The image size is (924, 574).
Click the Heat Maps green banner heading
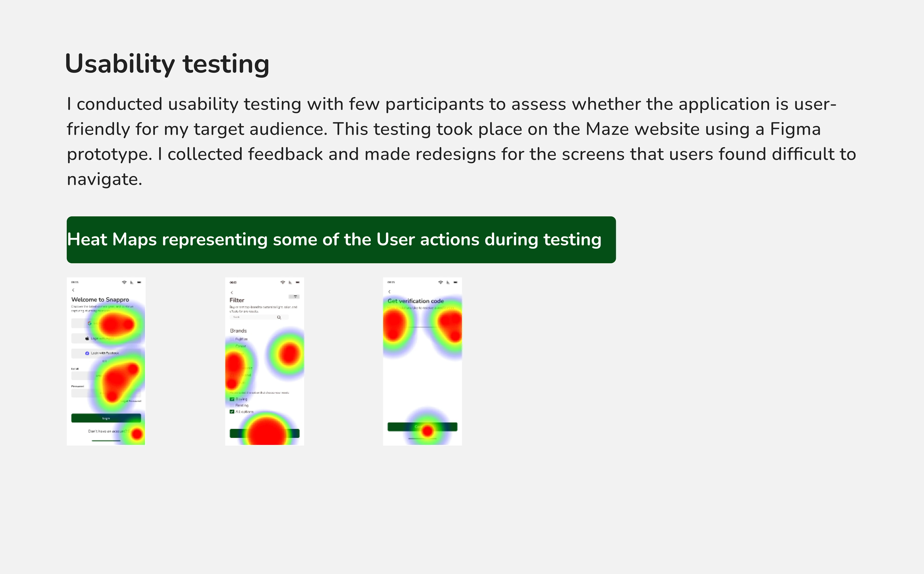[341, 240]
